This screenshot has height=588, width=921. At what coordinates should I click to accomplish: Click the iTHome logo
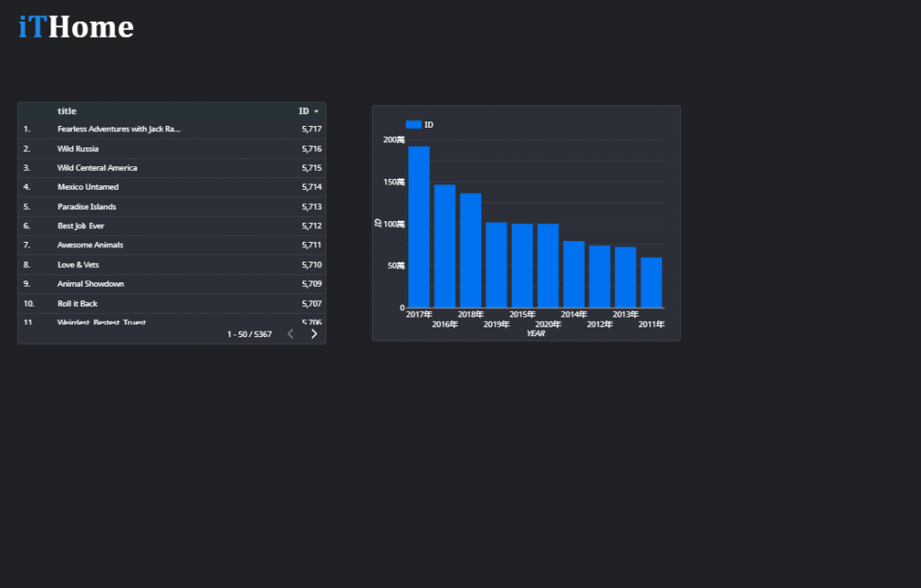point(76,27)
